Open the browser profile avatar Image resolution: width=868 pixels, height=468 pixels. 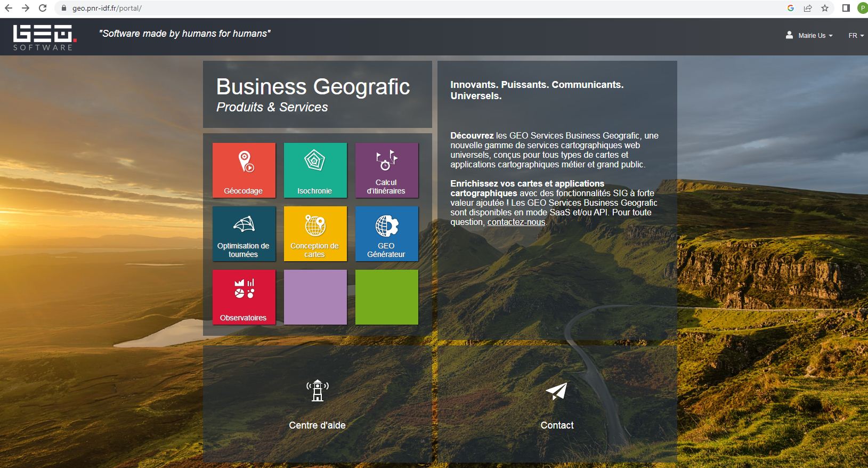[862, 8]
